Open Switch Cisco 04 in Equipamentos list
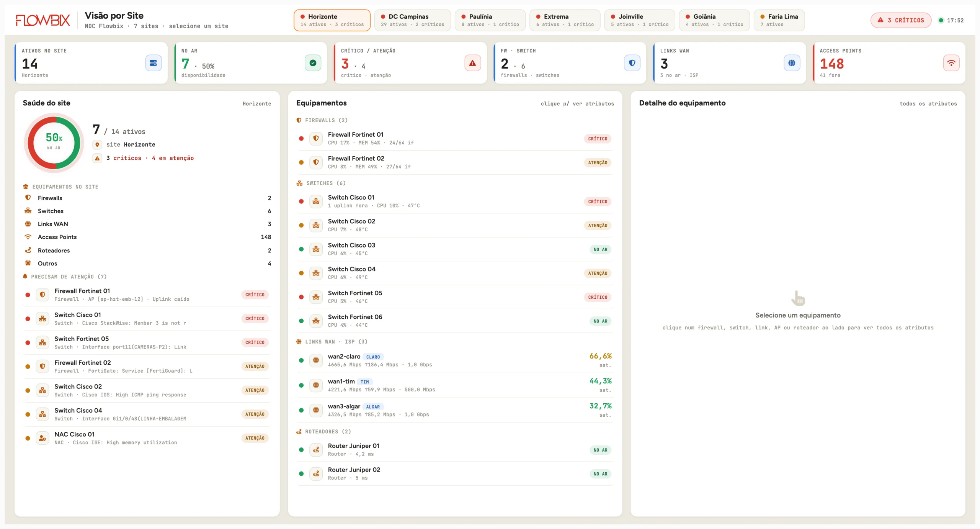Screen dimensions: 980x529 coord(455,273)
